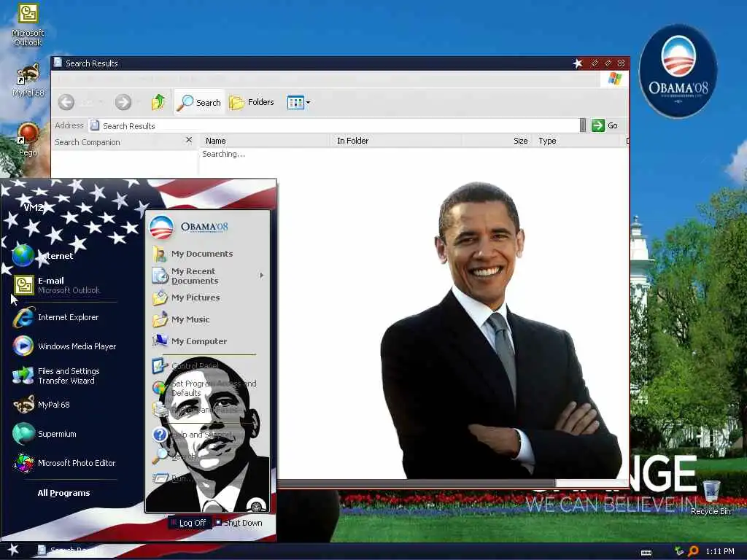Expand All Programs list

64,493
